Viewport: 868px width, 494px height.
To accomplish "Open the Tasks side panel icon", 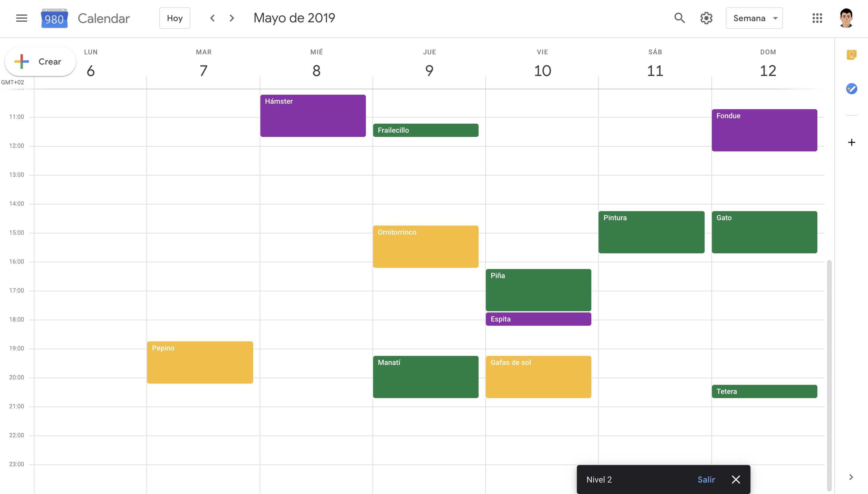I will point(851,89).
